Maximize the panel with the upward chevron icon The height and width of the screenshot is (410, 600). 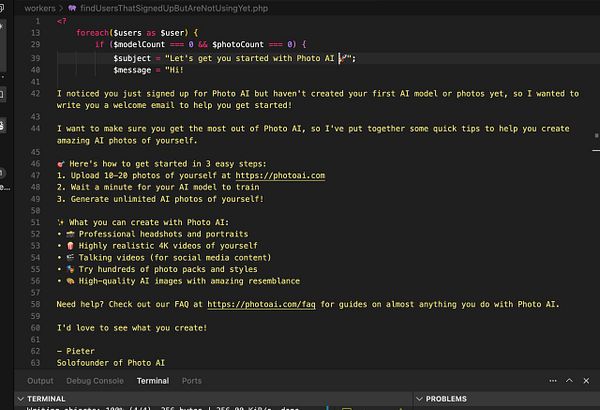click(x=569, y=381)
